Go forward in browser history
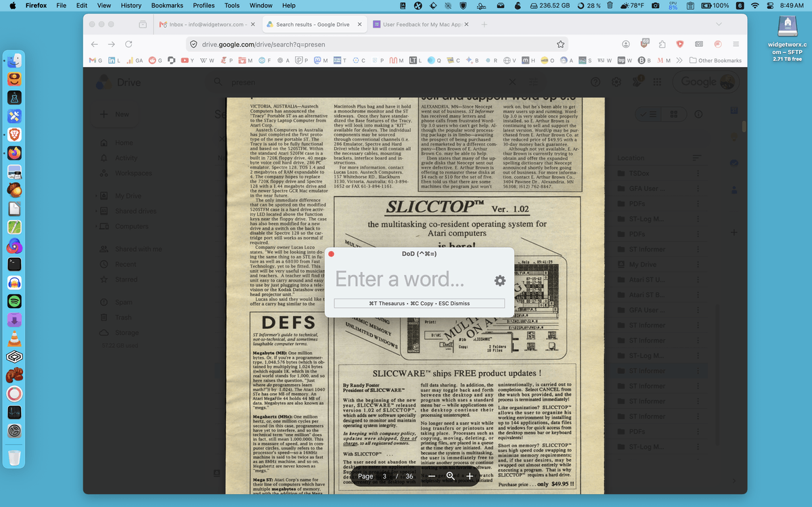812x507 pixels. (x=112, y=44)
